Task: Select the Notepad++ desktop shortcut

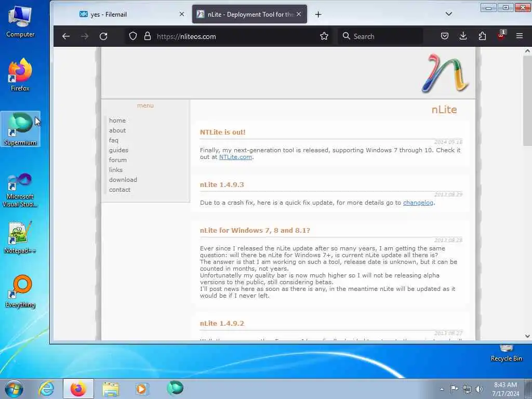Action: click(x=20, y=237)
